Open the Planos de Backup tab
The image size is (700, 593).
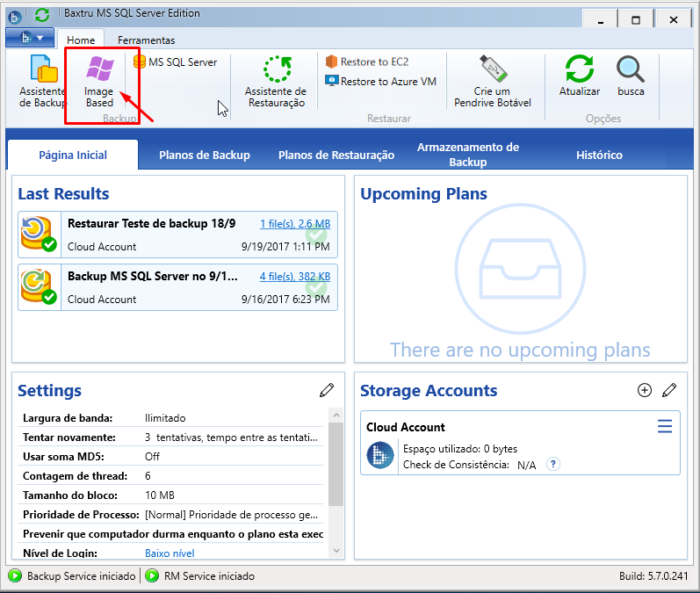tap(205, 155)
